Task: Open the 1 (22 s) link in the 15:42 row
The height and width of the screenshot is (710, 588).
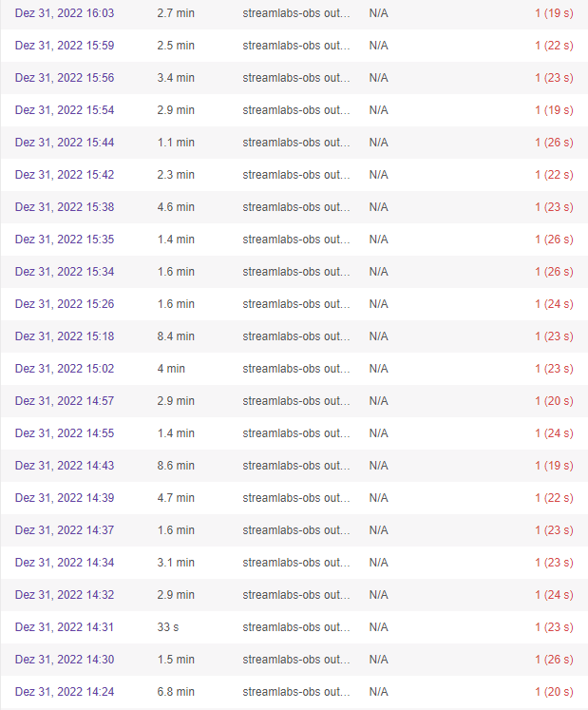Action: tap(554, 175)
